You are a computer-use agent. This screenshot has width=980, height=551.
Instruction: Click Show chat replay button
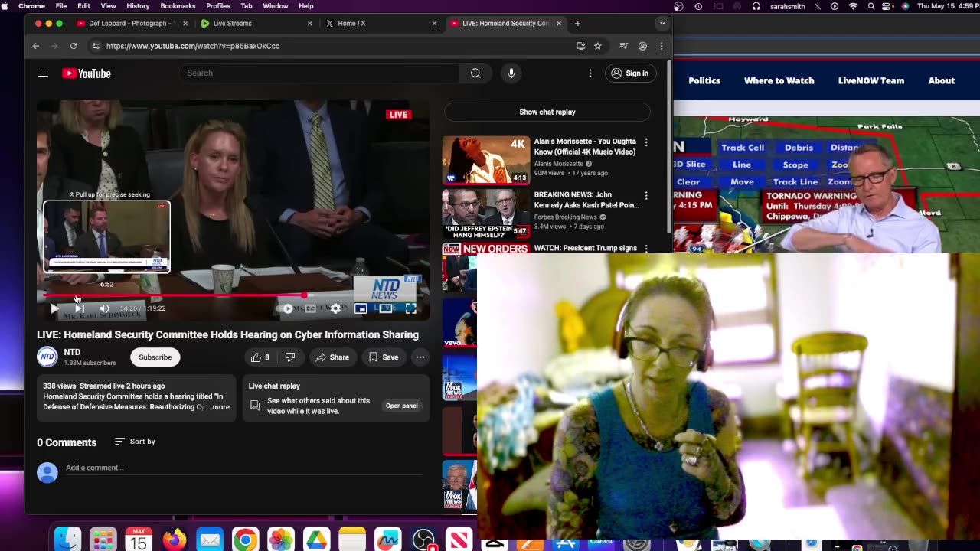547,112
